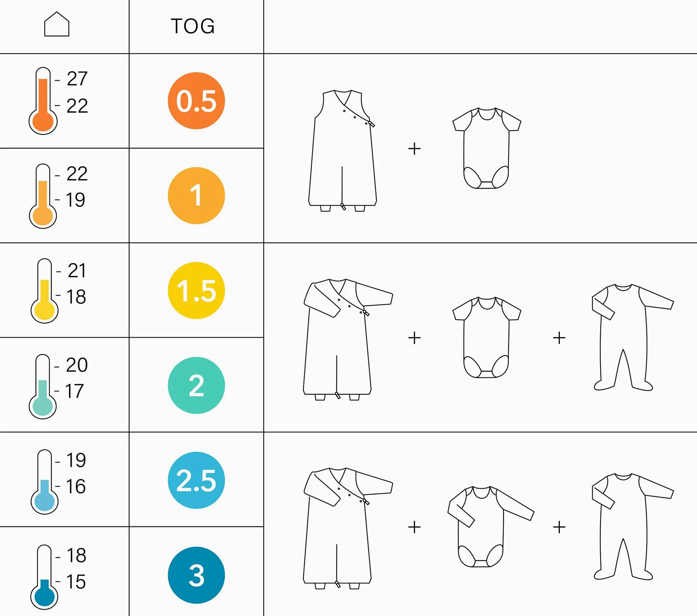Click the house icon in the header

(57, 24)
